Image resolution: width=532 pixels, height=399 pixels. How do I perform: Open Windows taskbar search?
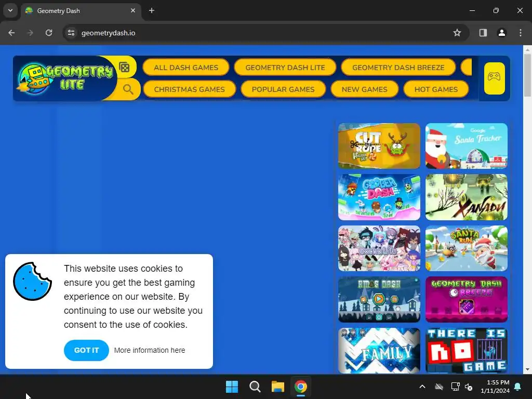[255, 387]
